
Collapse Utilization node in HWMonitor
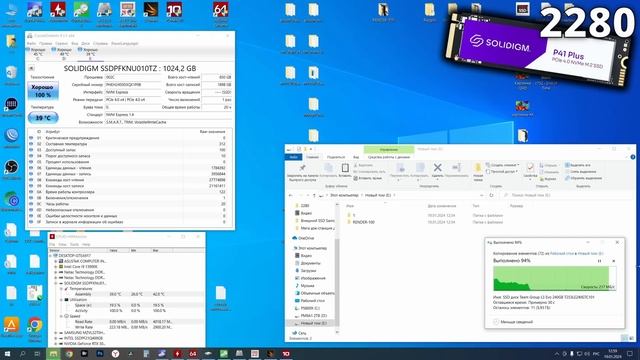click(61, 300)
